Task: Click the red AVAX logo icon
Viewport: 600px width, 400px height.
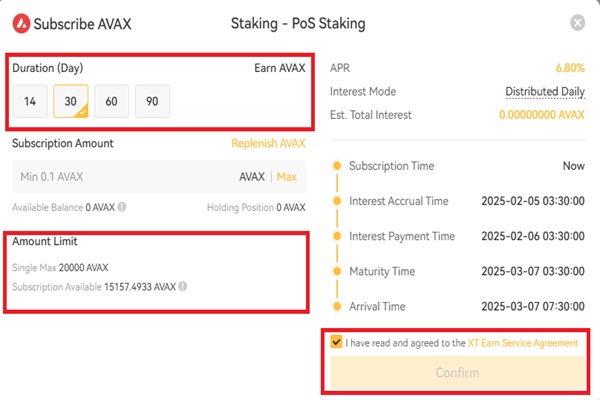Action: [21, 23]
